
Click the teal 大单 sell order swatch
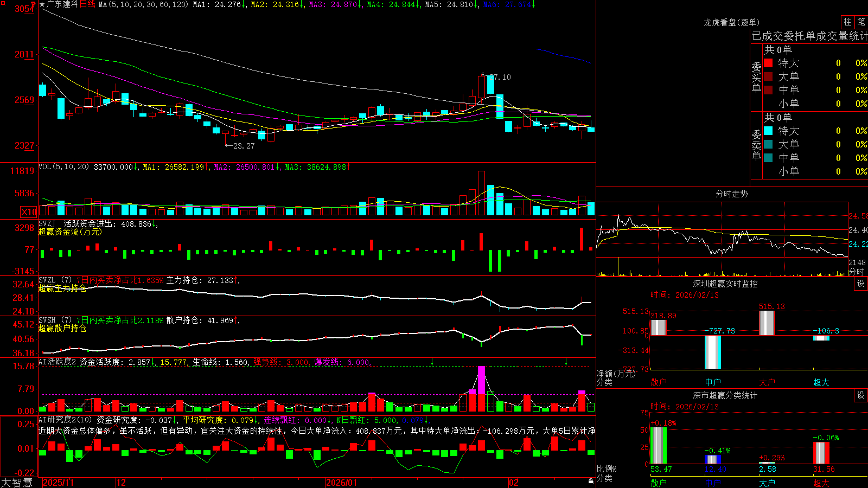coord(768,144)
